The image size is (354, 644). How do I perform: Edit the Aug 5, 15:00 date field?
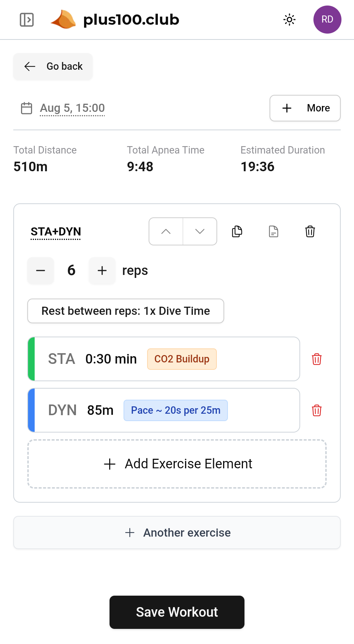click(72, 108)
